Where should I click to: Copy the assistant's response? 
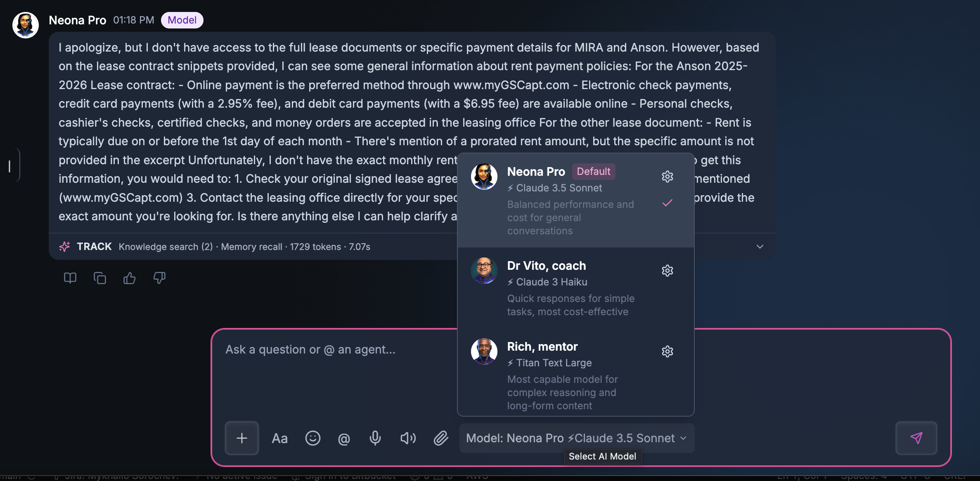[100, 278]
